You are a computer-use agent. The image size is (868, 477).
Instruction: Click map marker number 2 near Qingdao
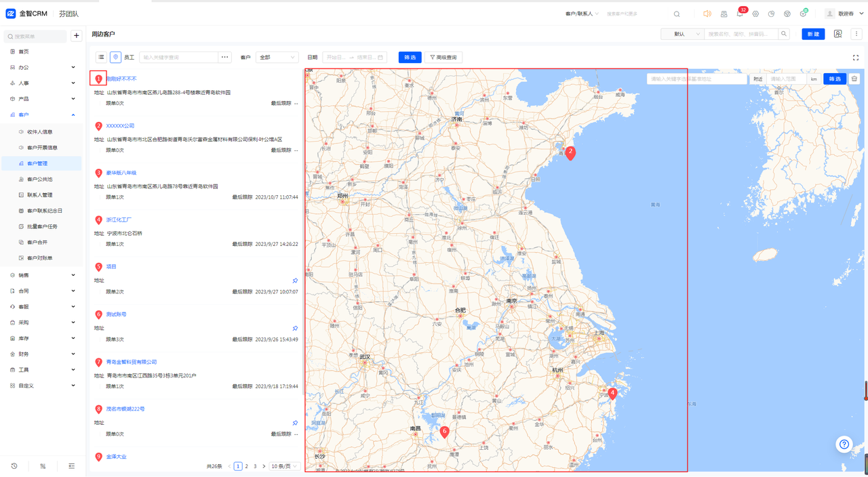(570, 152)
